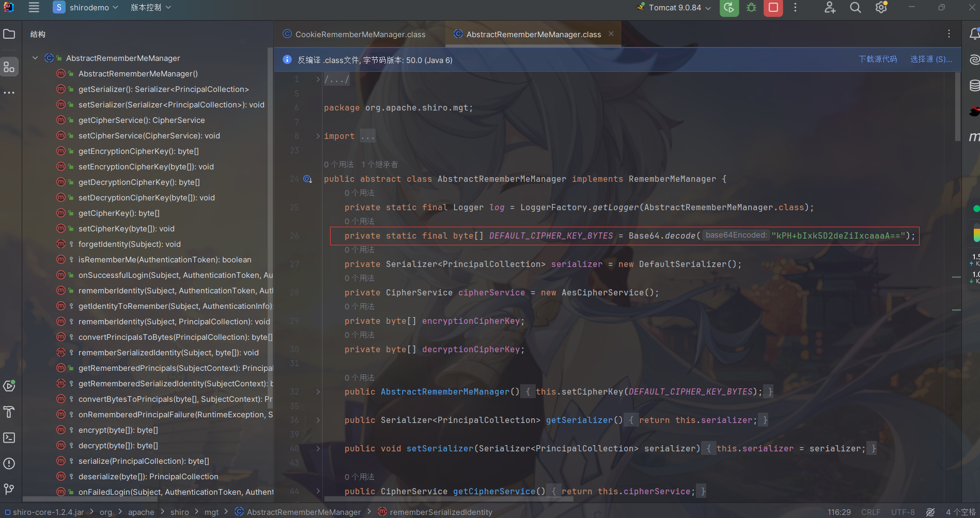Switch to CookieRememberMeManager.class tab
This screenshot has height=518, width=980.
(x=354, y=35)
